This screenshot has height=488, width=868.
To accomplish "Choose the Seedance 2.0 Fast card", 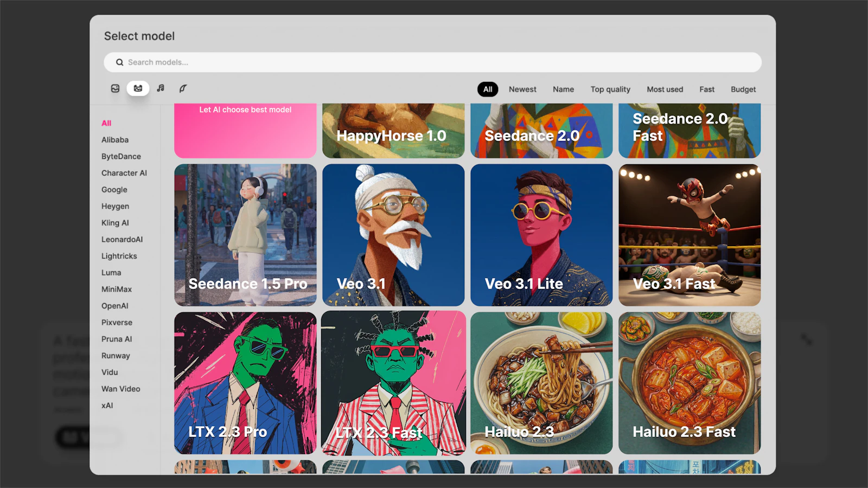I will click(690, 131).
